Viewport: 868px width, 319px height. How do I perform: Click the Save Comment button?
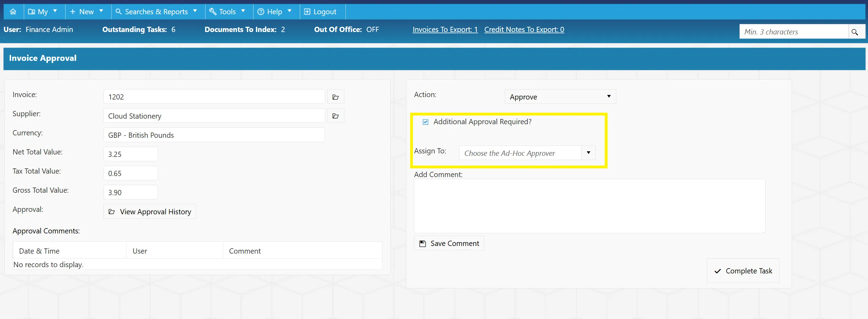point(449,243)
